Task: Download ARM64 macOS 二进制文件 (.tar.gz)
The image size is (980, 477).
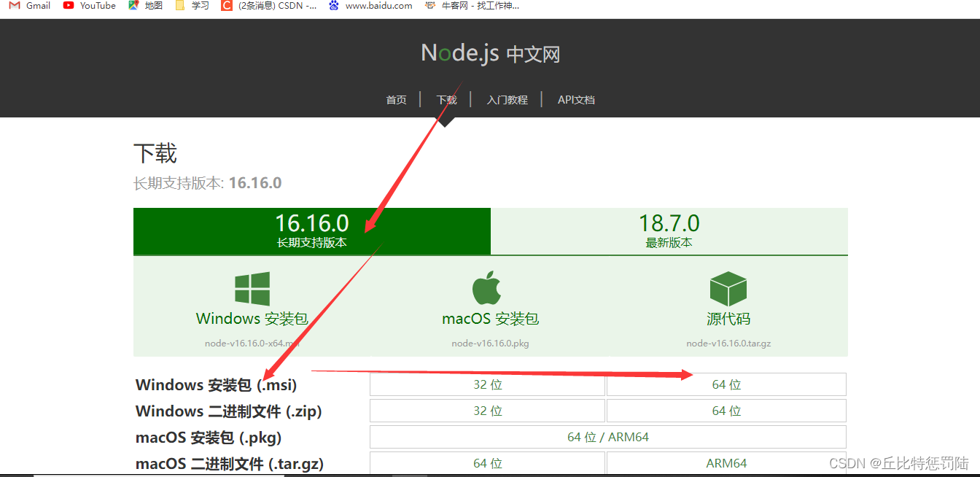Action: coord(726,463)
